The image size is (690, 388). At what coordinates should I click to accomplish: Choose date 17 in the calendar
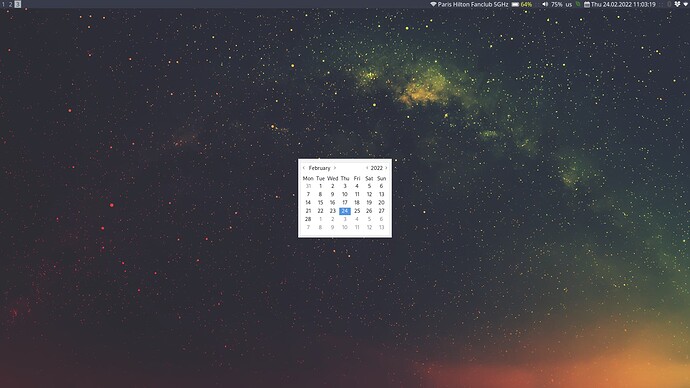(x=345, y=203)
